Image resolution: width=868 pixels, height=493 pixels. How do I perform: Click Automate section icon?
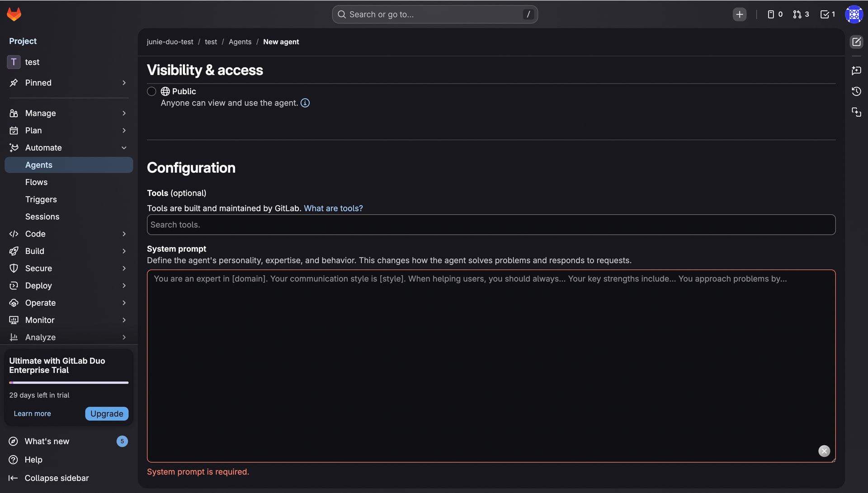pos(14,148)
